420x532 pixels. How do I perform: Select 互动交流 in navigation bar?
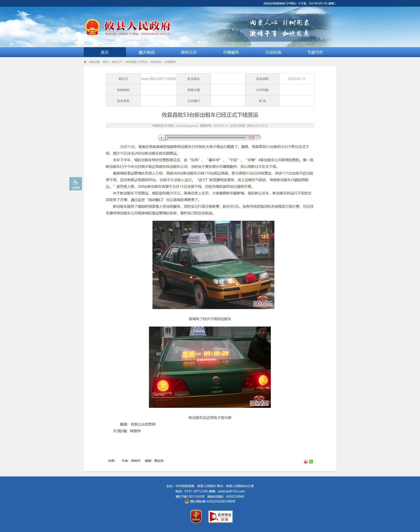(273, 52)
